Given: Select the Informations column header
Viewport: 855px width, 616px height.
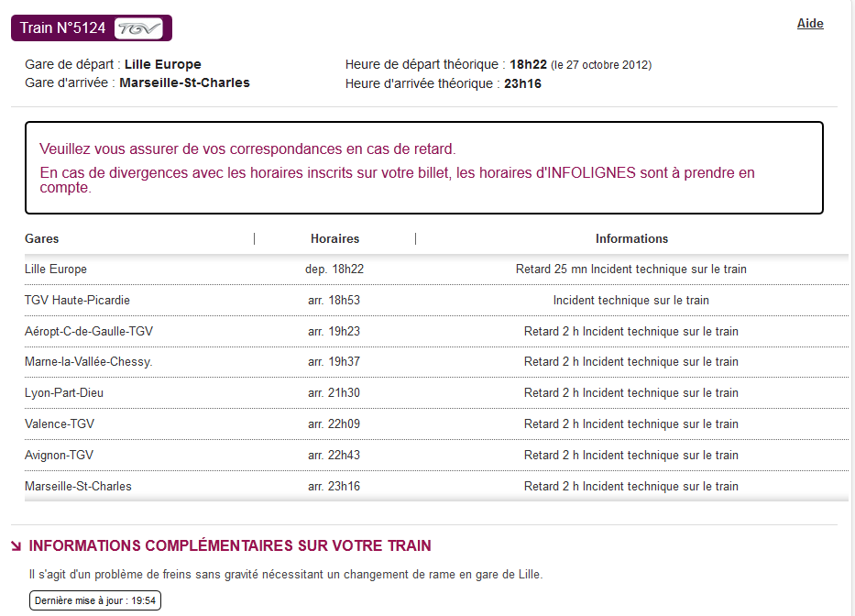Looking at the screenshot, I should coord(631,238).
